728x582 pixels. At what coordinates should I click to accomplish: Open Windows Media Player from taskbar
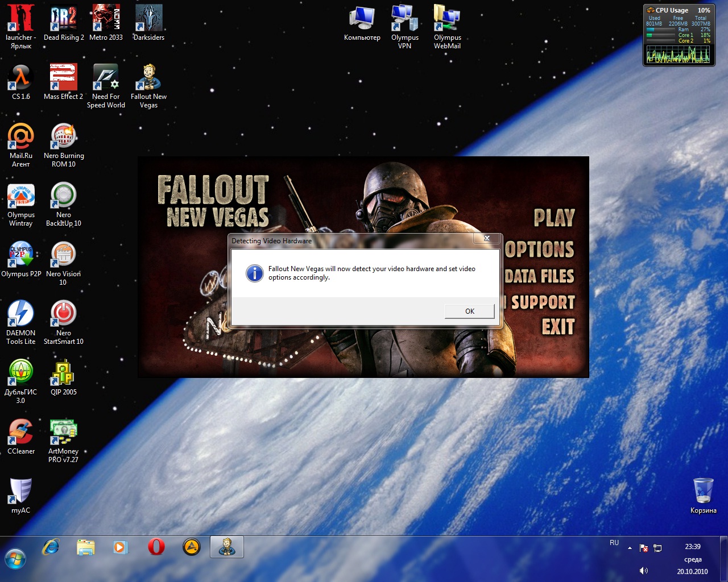[x=121, y=547]
